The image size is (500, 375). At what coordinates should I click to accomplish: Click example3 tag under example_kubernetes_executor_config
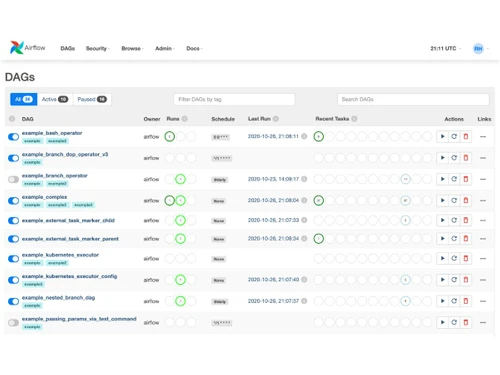tap(33, 284)
